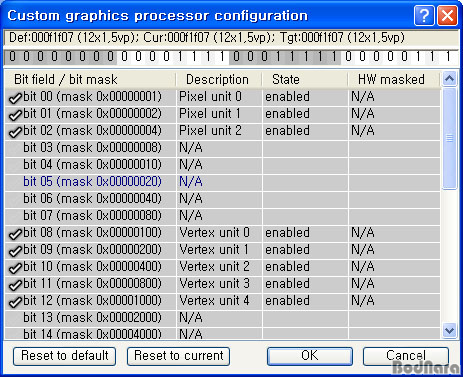Click the Vertex unit 3 description cell
This screenshot has height=377, width=463.
pyautogui.click(x=219, y=284)
